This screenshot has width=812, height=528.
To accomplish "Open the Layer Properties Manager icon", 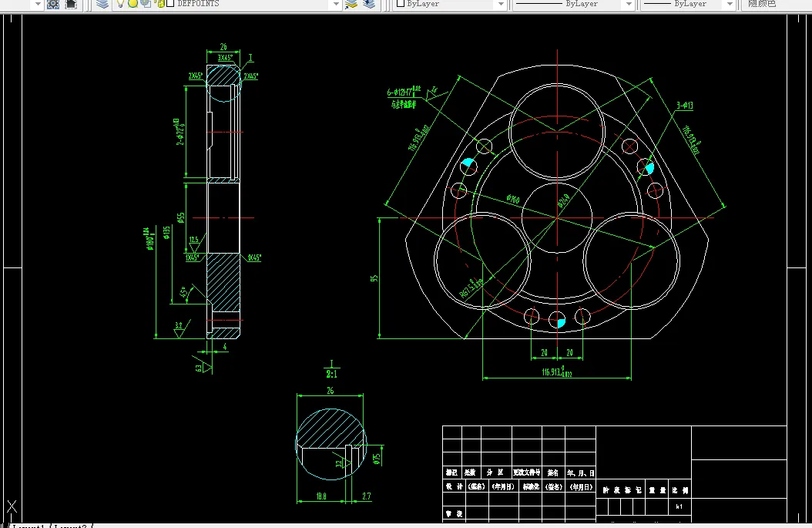I will [x=102, y=4].
